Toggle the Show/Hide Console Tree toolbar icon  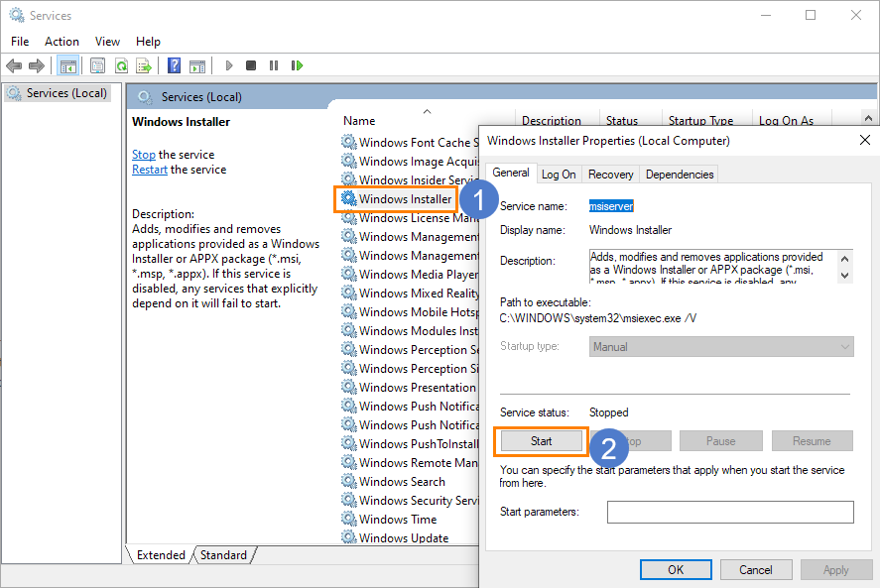pyautogui.click(x=68, y=66)
